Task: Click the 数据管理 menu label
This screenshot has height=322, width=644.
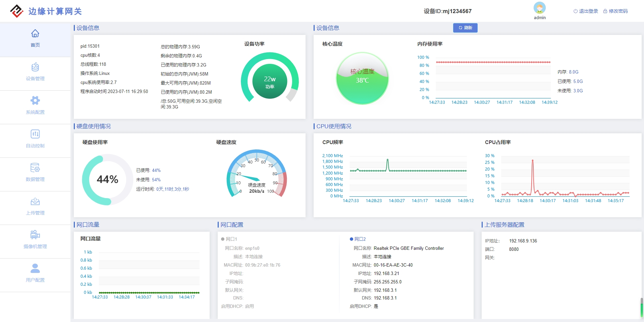Action: [35, 179]
